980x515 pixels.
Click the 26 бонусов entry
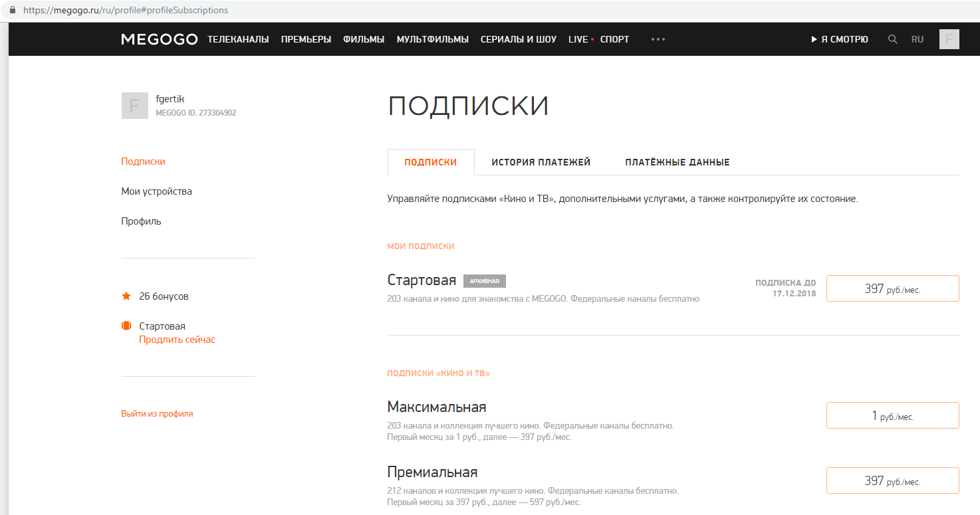coord(164,296)
